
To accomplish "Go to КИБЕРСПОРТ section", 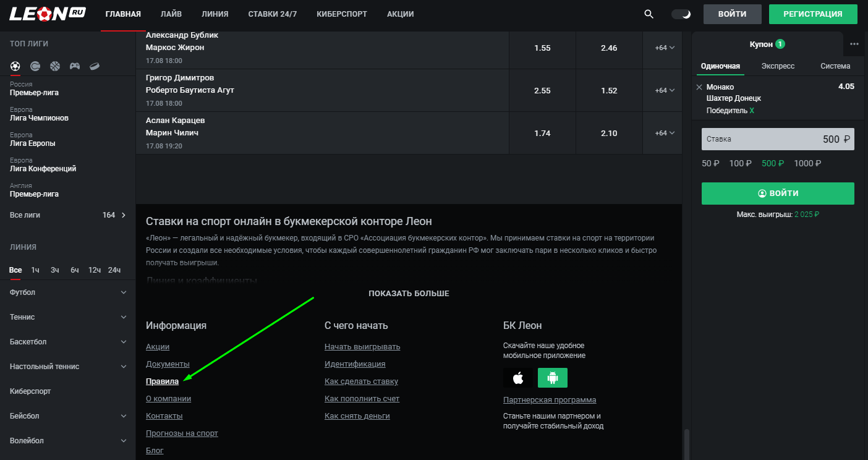I will point(342,14).
